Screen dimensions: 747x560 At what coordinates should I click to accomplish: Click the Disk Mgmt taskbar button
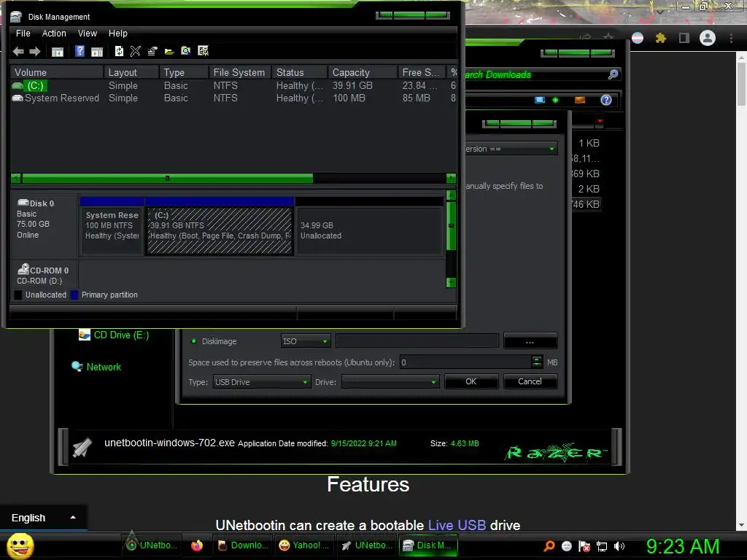click(428, 545)
